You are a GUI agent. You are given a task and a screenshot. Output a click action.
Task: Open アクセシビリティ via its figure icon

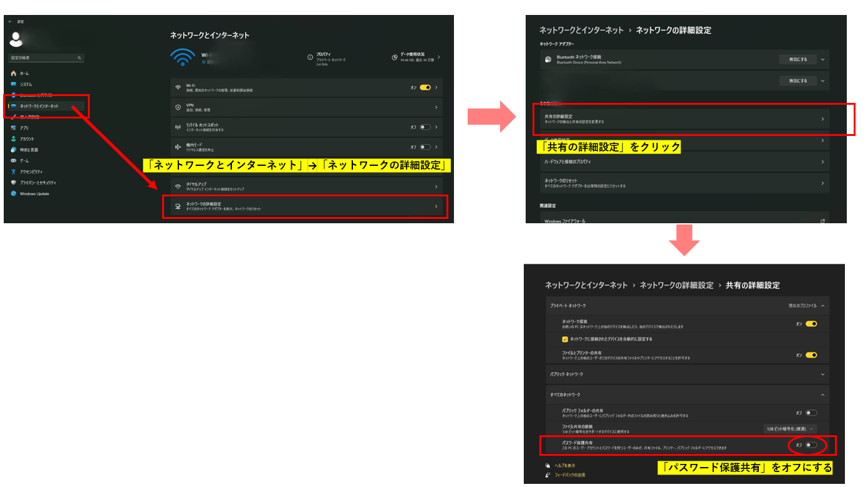click(14, 171)
